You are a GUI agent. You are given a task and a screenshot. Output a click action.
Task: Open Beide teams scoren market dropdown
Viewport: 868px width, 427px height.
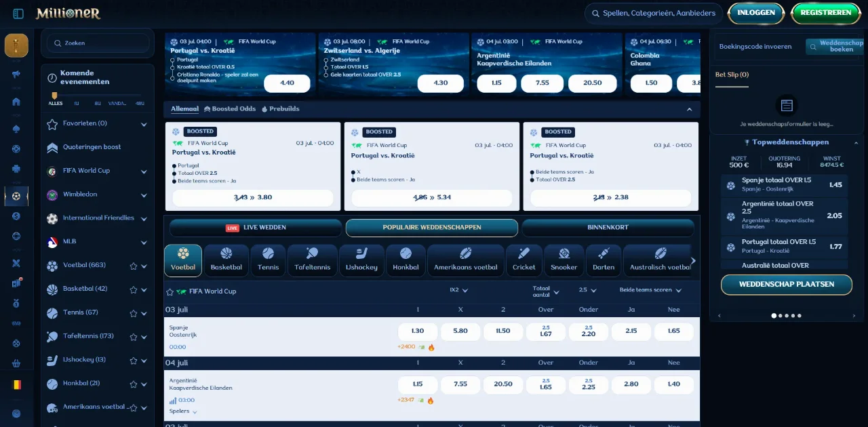650,290
